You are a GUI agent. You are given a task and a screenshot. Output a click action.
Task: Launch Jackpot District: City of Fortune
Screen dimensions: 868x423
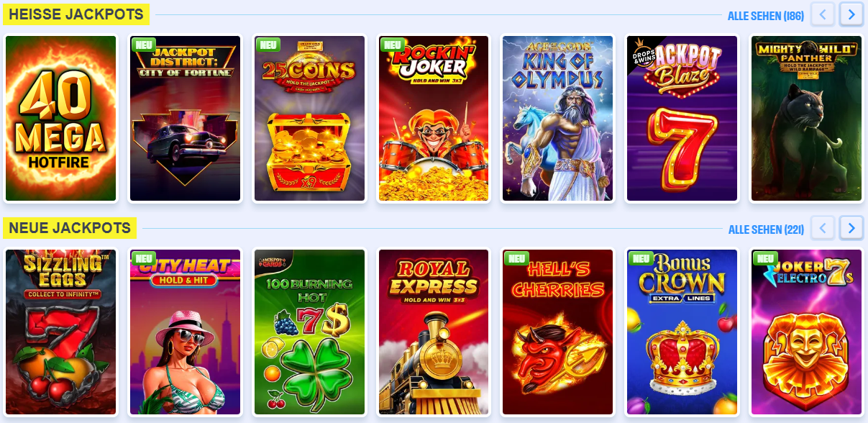pos(186,119)
